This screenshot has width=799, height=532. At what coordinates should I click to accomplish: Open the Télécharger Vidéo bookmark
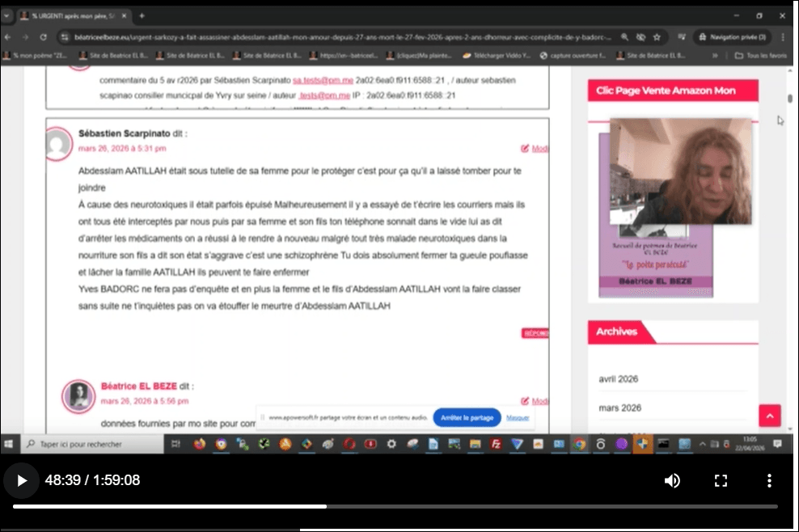(x=497, y=56)
